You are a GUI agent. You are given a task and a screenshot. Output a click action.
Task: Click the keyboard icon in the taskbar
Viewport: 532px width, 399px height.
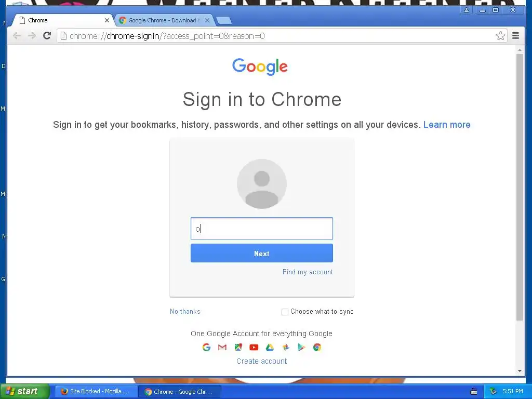[x=474, y=392]
